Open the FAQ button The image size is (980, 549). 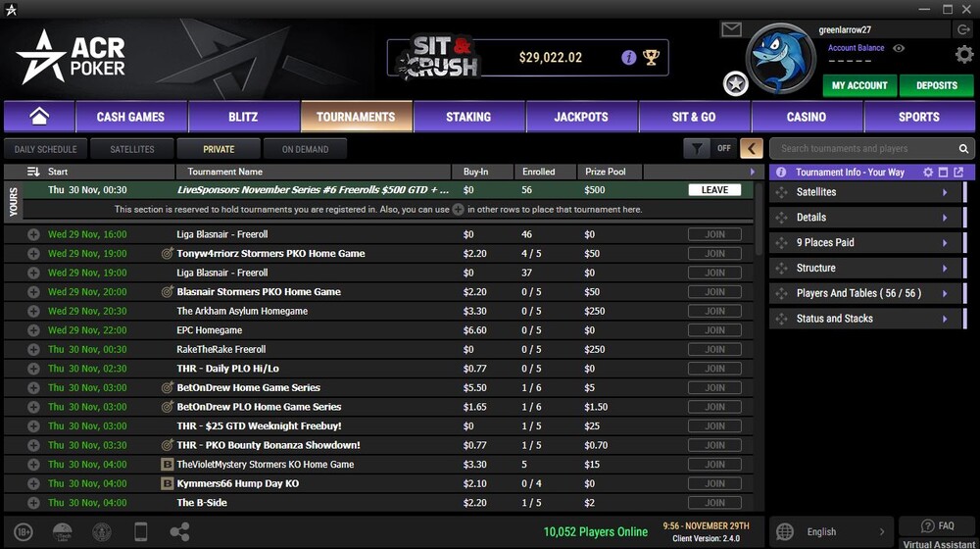click(x=938, y=525)
